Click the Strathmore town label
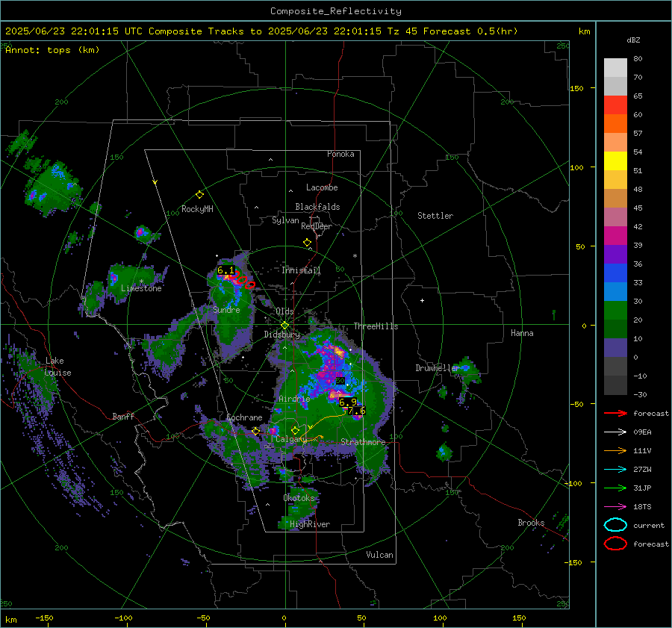 [x=363, y=442]
